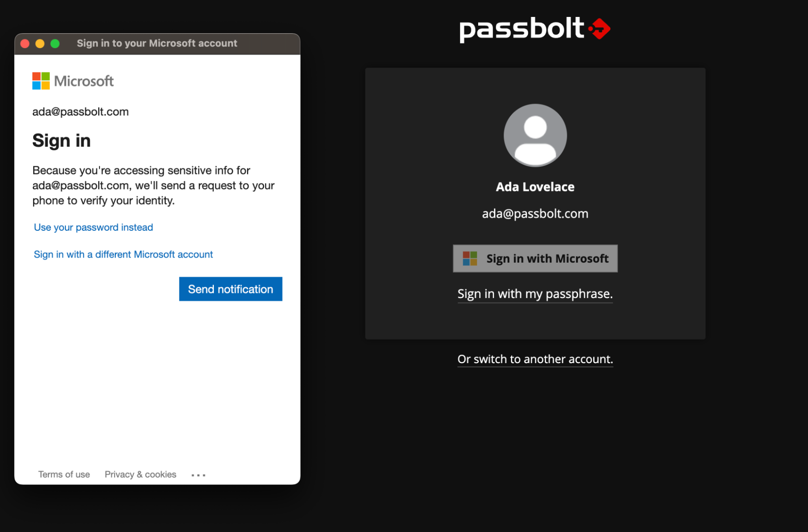
Task: Click the Microsoft four-square logo
Action: coord(40,80)
